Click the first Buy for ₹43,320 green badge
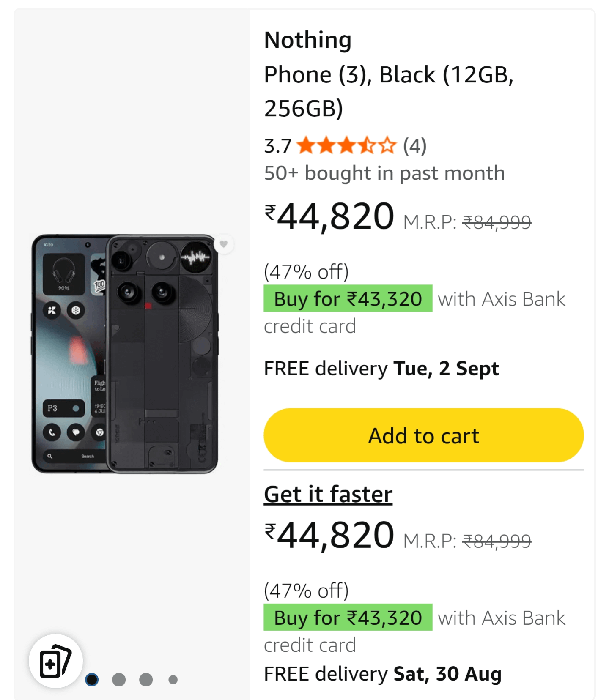The image size is (609, 700). click(x=348, y=298)
